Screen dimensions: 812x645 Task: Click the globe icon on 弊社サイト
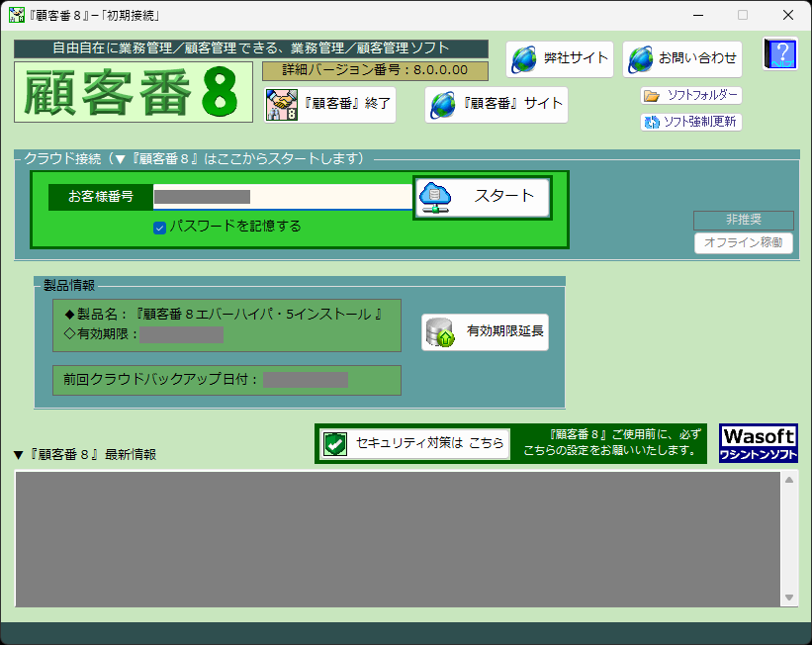[x=524, y=59]
